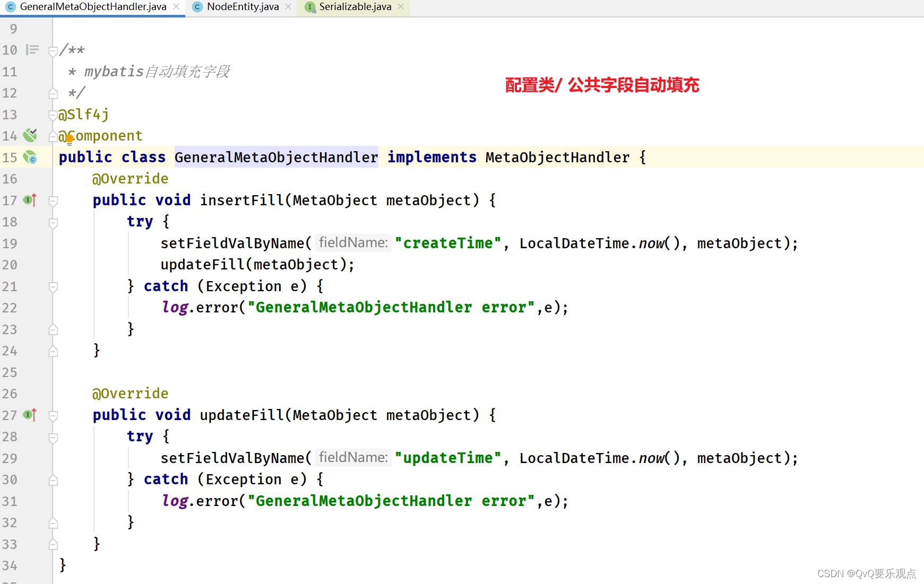Click the class file icon on the GeneralMetaObjectHandler tab
Viewport: 924px width, 584px height.
10,7
